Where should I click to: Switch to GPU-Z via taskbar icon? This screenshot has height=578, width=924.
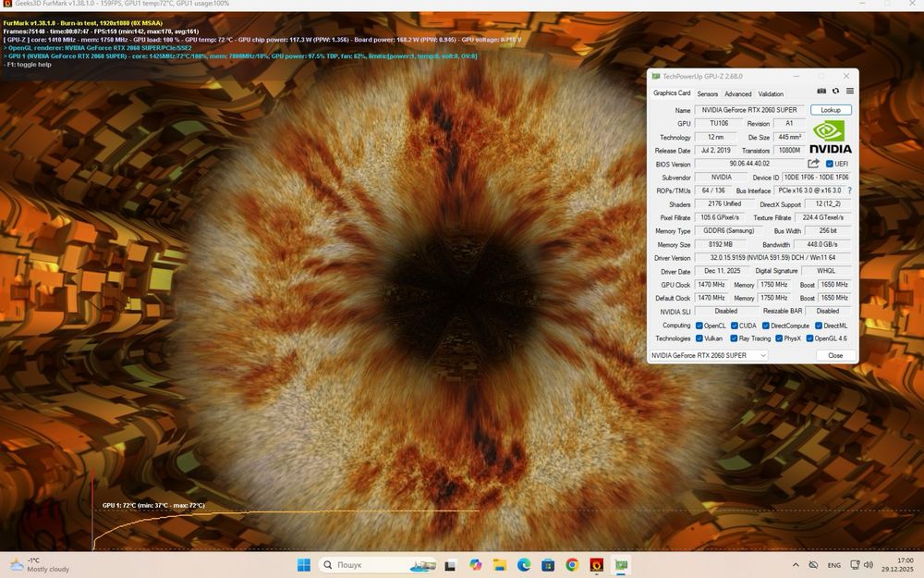pos(621,565)
